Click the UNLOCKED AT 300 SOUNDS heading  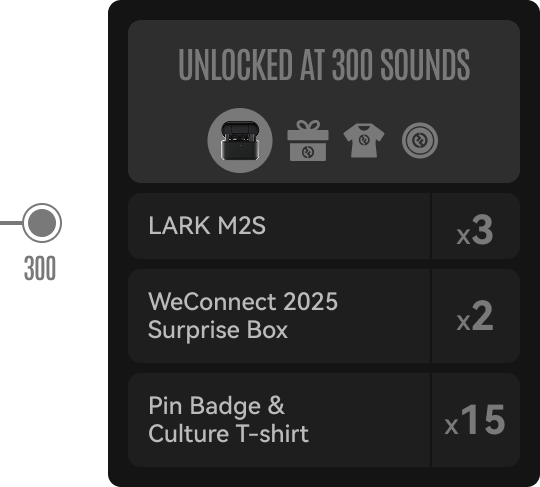tap(324, 64)
